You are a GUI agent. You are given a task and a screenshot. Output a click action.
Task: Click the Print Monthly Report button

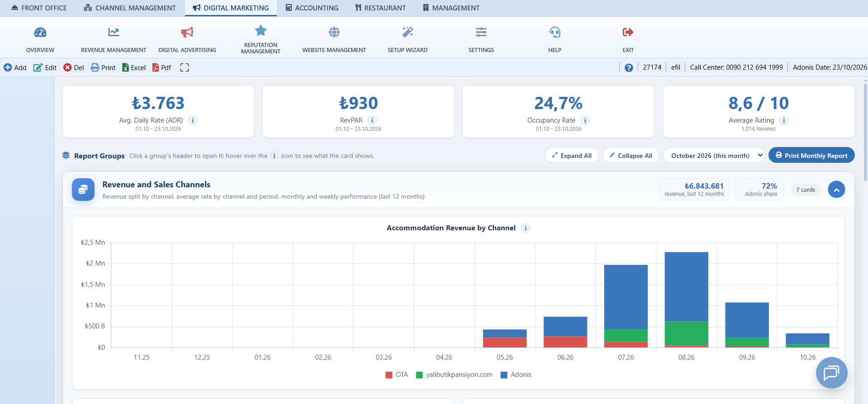pos(811,156)
